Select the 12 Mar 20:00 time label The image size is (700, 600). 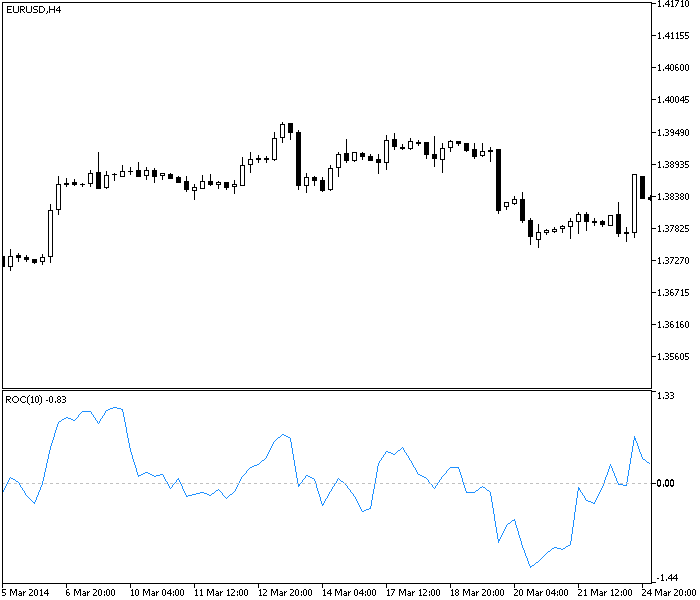pos(283,592)
